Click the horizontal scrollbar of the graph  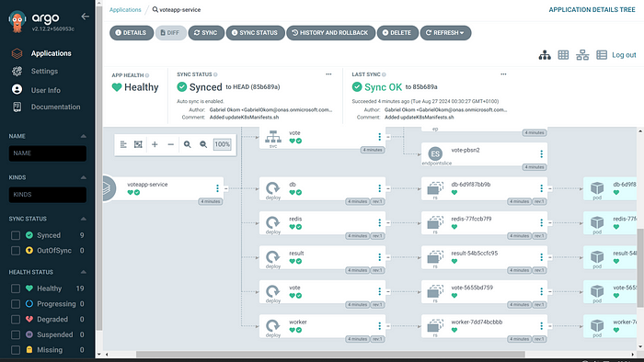[x=330, y=355]
